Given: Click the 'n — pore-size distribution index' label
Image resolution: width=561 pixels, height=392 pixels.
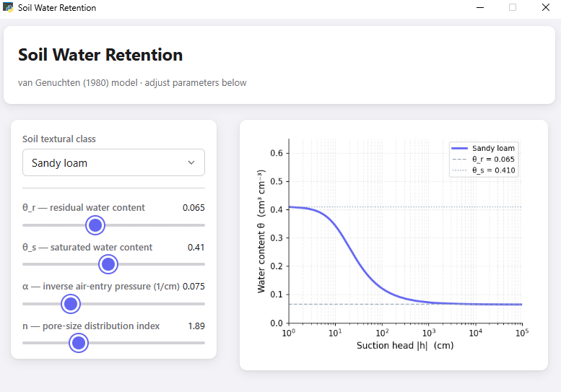Looking at the screenshot, I should (x=91, y=326).
